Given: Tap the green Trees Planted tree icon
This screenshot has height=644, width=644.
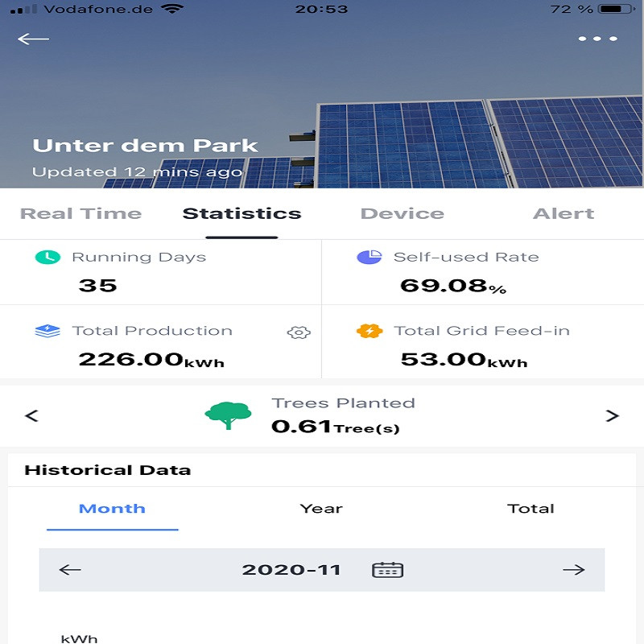Looking at the screenshot, I should tap(228, 415).
